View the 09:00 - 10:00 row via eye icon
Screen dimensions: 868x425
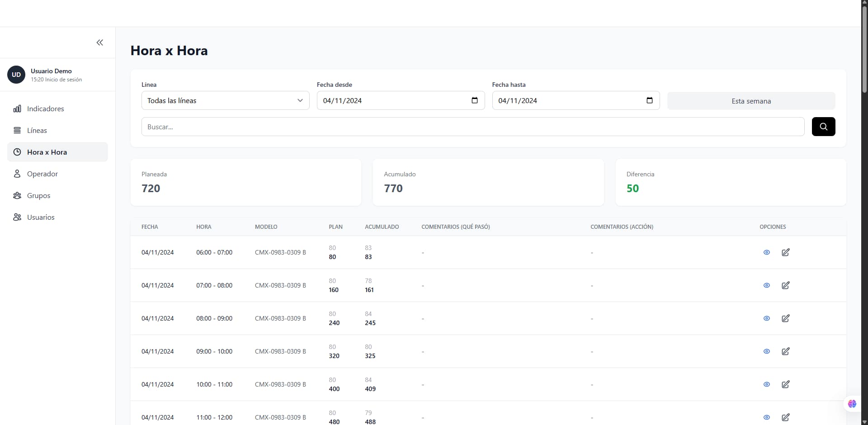(x=767, y=351)
